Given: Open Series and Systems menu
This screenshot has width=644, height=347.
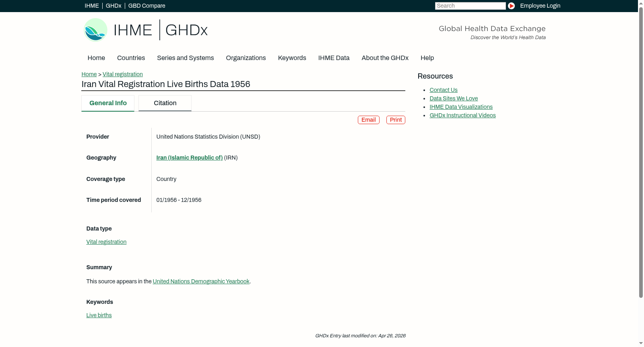Looking at the screenshot, I should tap(185, 58).
